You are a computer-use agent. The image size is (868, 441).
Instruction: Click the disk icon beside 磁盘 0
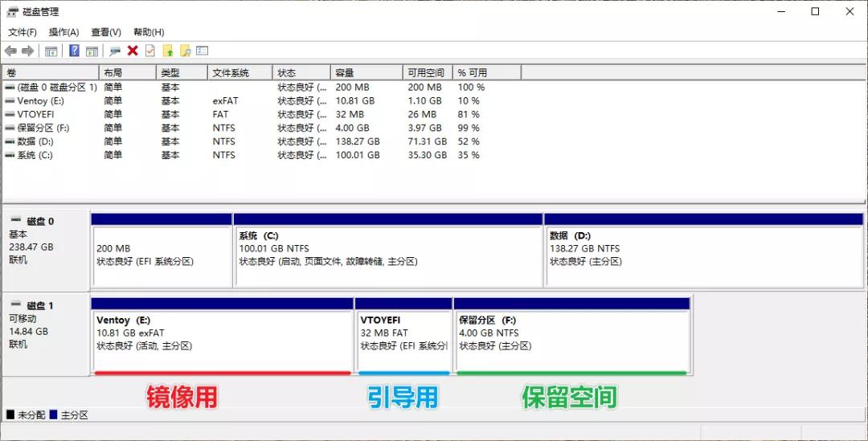click(16, 220)
